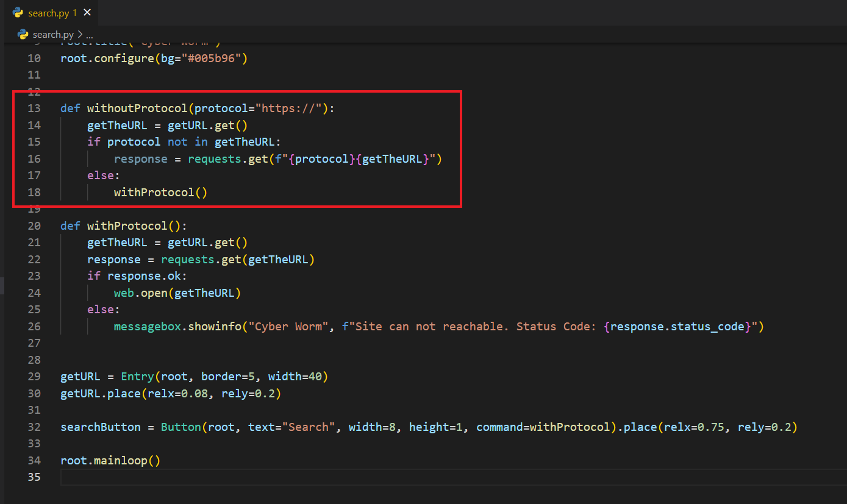Close the search.py editor tab
The width and height of the screenshot is (847, 504).
click(87, 13)
